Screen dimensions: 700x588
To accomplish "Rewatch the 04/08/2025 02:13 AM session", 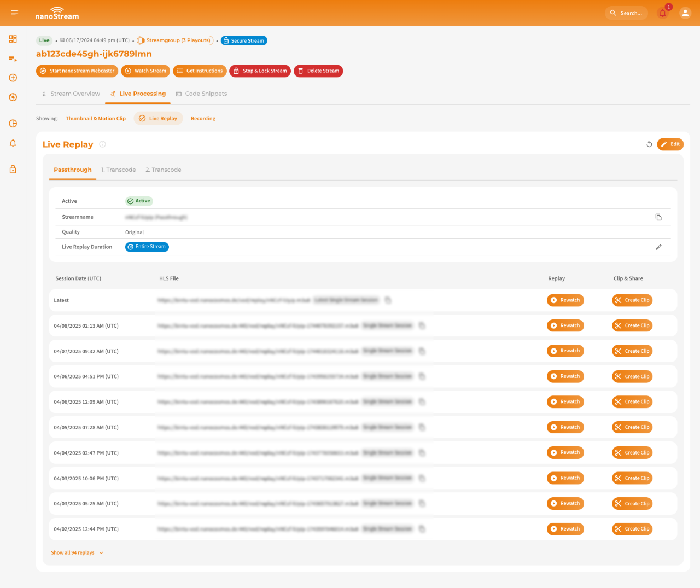I will tap(565, 325).
